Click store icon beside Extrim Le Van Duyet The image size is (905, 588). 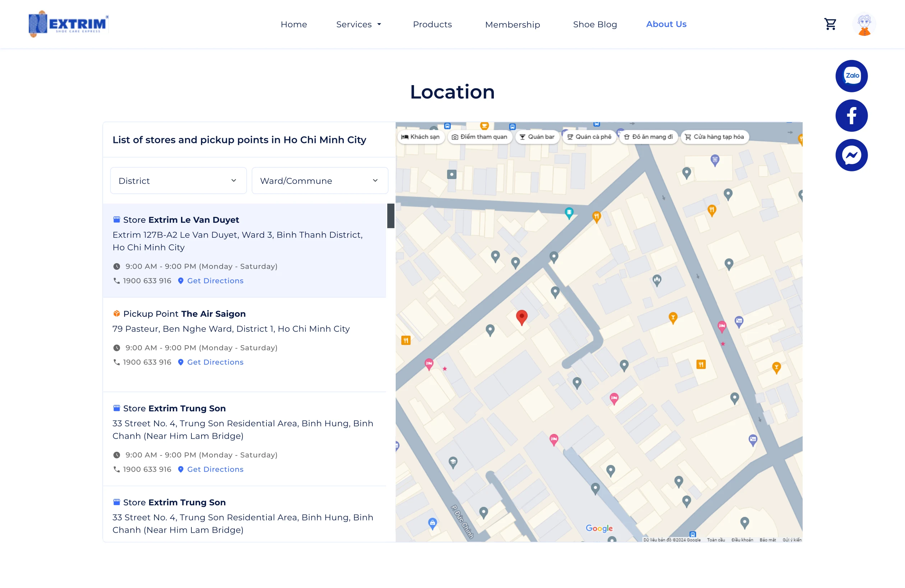117,219
